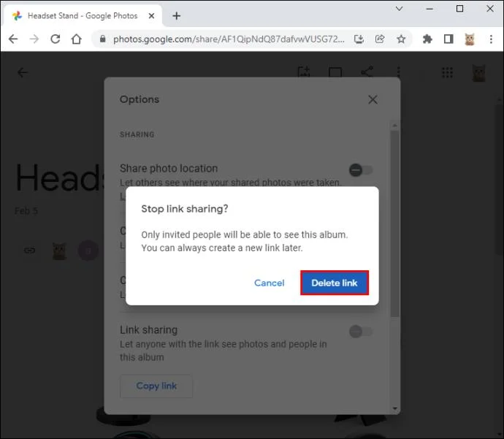Screen dimensions: 504x439
Task: Click the slideshow rectangle icon
Action: [x=335, y=72]
